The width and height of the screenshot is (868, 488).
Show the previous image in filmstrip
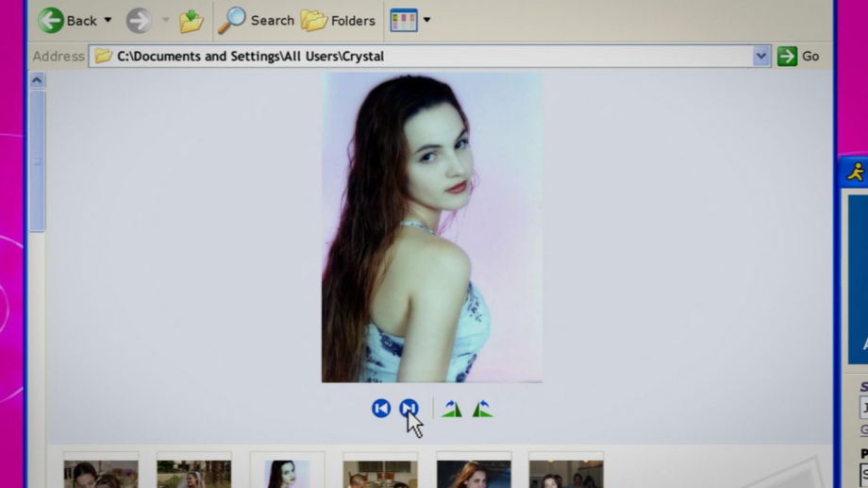381,408
